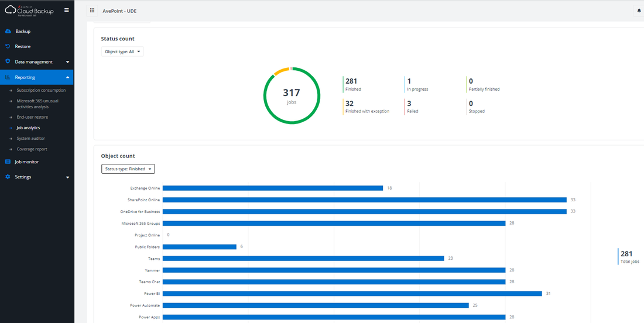Click the Exchange Online bar
Screen dimensions: 644x323
click(x=273, y=188)
